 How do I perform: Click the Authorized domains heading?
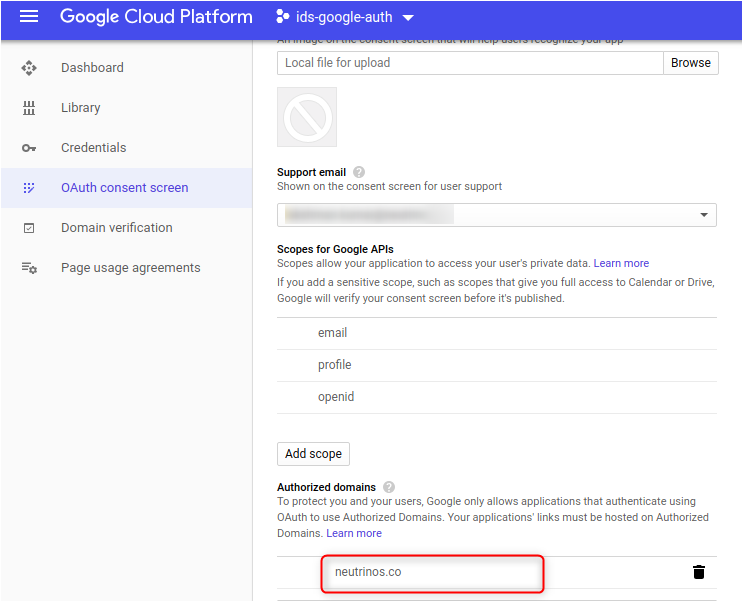pyautogui.click(x=326, y=487)
